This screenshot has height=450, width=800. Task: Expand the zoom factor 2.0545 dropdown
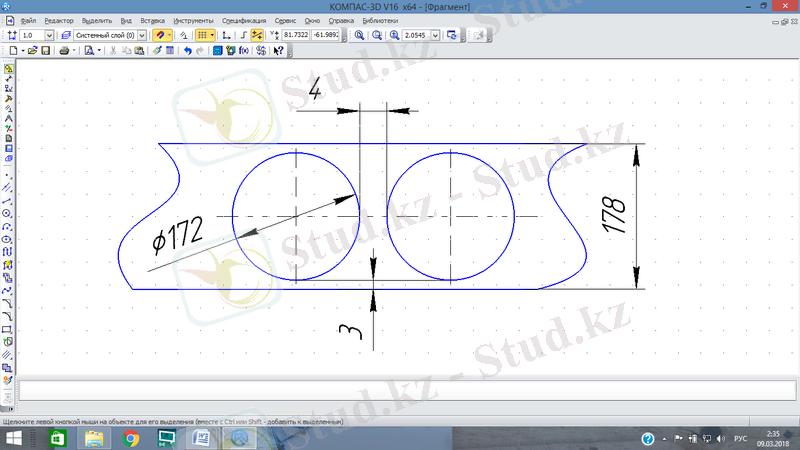coord(435,35)
